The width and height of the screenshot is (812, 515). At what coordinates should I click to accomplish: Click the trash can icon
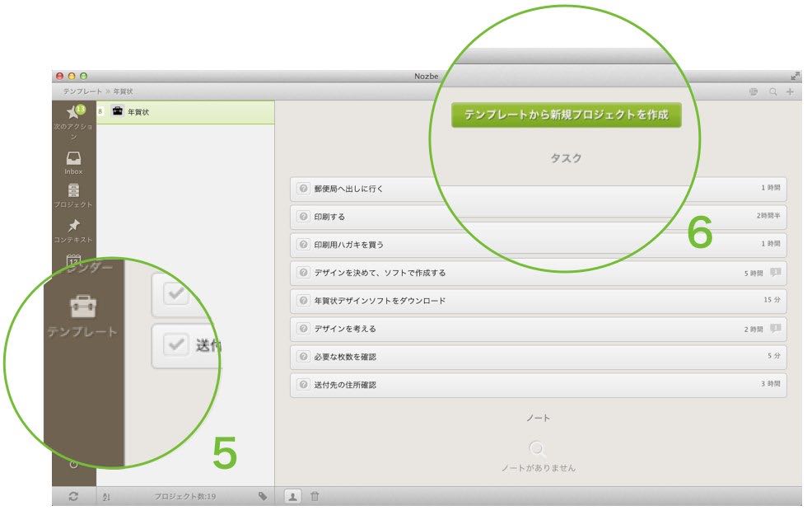(315, 496)
